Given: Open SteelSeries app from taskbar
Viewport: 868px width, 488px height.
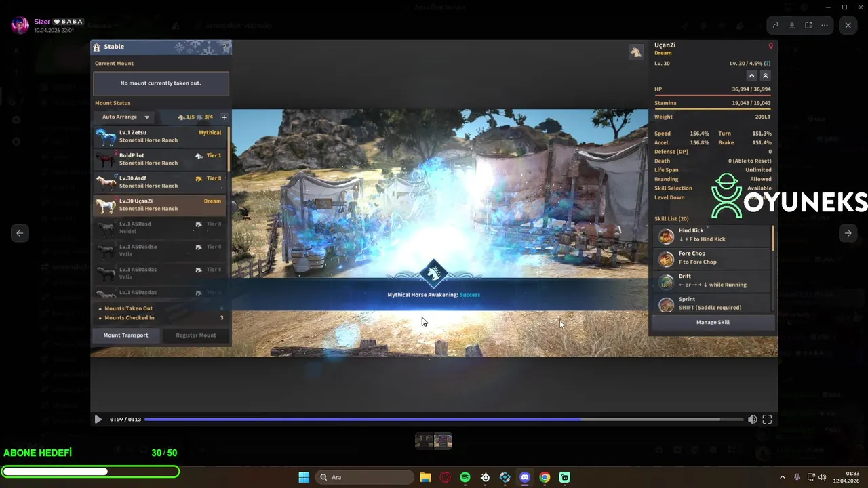Looking at the screenshot, I should pos(486,477).
